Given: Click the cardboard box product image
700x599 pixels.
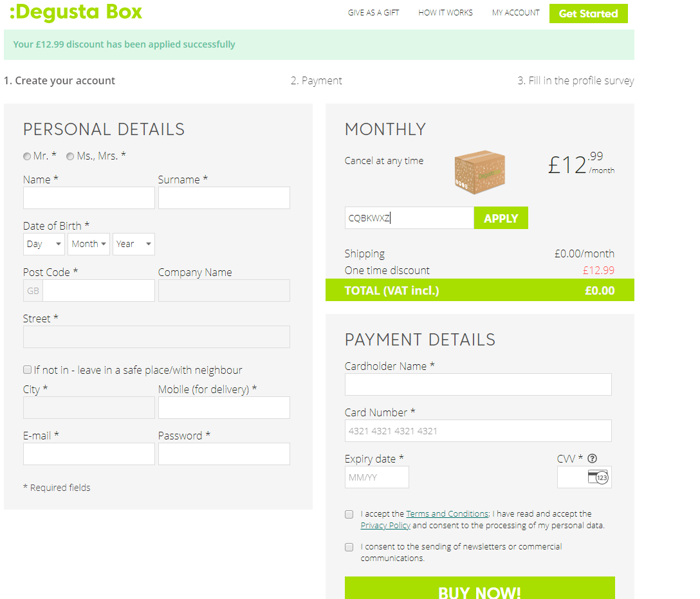Looking at the screenshot, I should click(x=479, y=170).
